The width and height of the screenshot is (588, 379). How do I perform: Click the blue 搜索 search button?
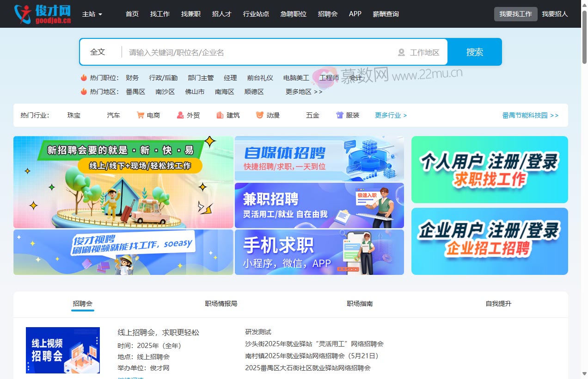pos(474,52)
